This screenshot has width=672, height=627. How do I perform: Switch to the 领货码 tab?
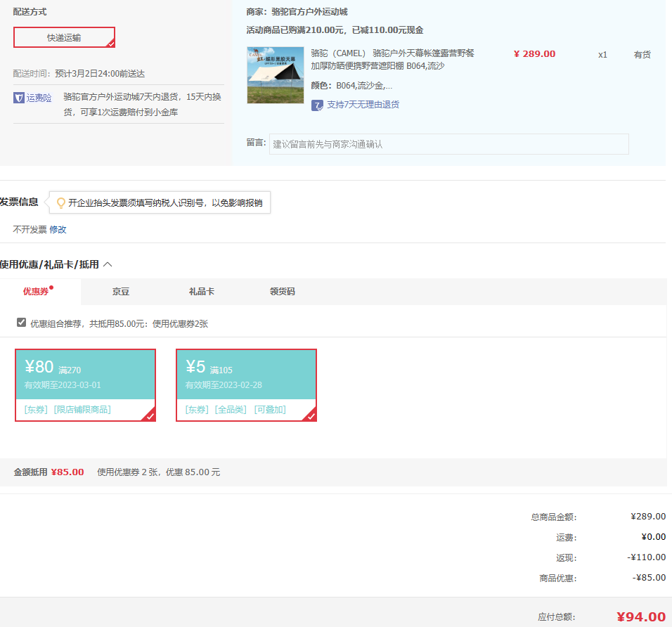pos(283,292)
